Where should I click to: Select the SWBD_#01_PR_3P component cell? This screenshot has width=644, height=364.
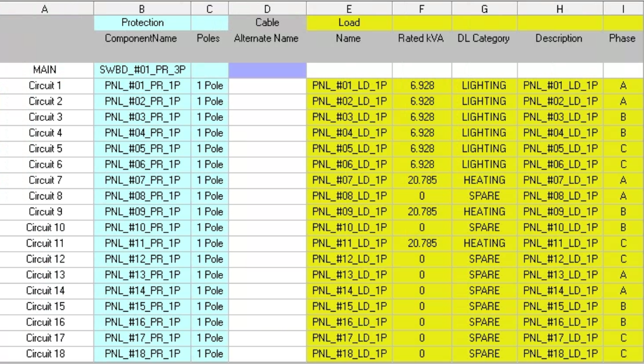click(x=141, y=70)
